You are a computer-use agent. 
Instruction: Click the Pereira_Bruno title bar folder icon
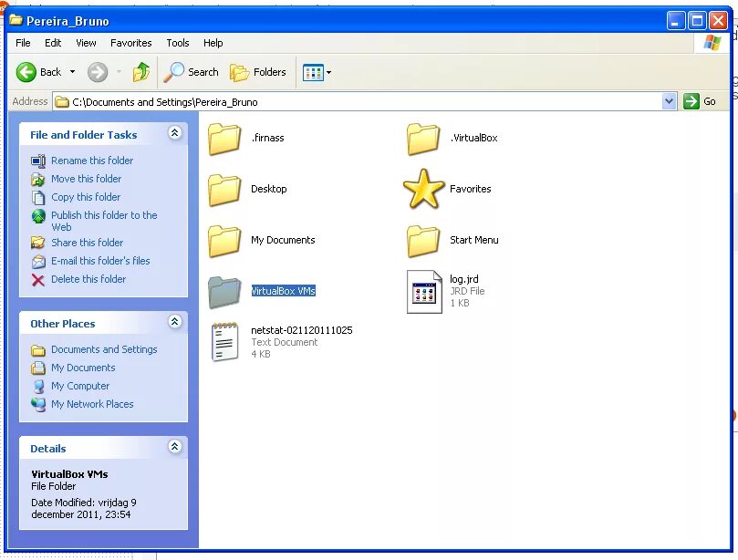(16, 20)
